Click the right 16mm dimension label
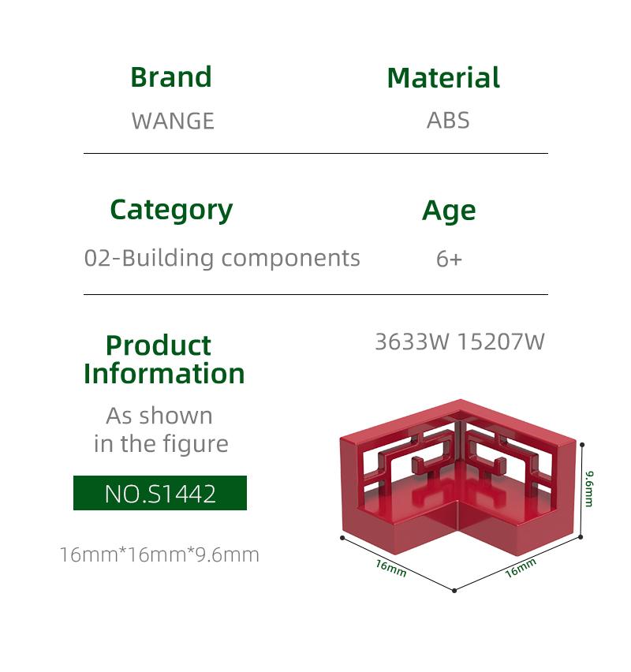The width and height of the screenshot is (631, 672). (521, 568)
